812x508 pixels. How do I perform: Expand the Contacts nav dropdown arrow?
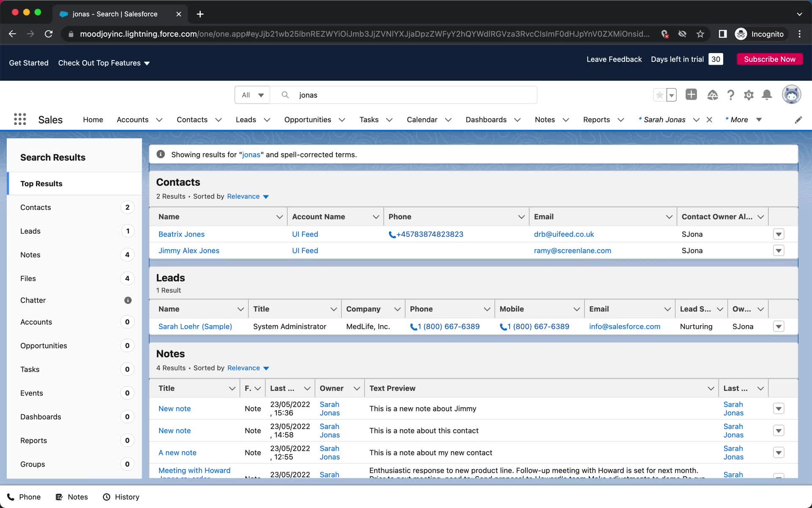pos(218,120)
